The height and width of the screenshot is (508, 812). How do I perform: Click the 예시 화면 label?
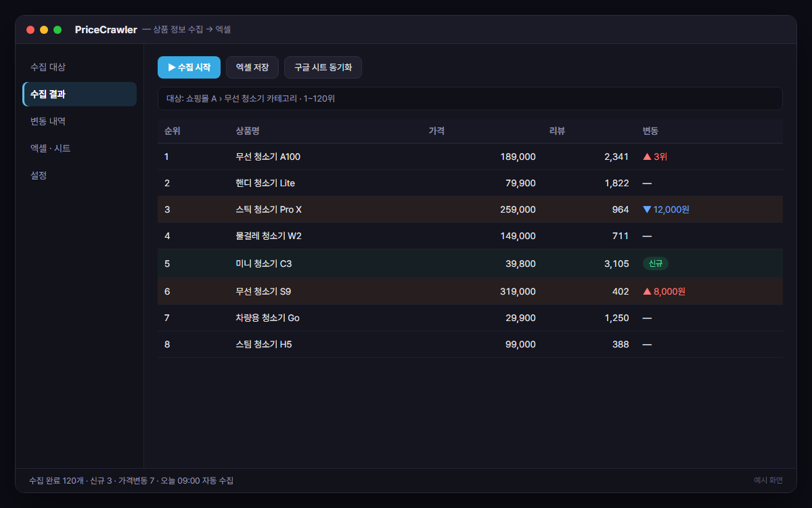click(x=768, y=480)
